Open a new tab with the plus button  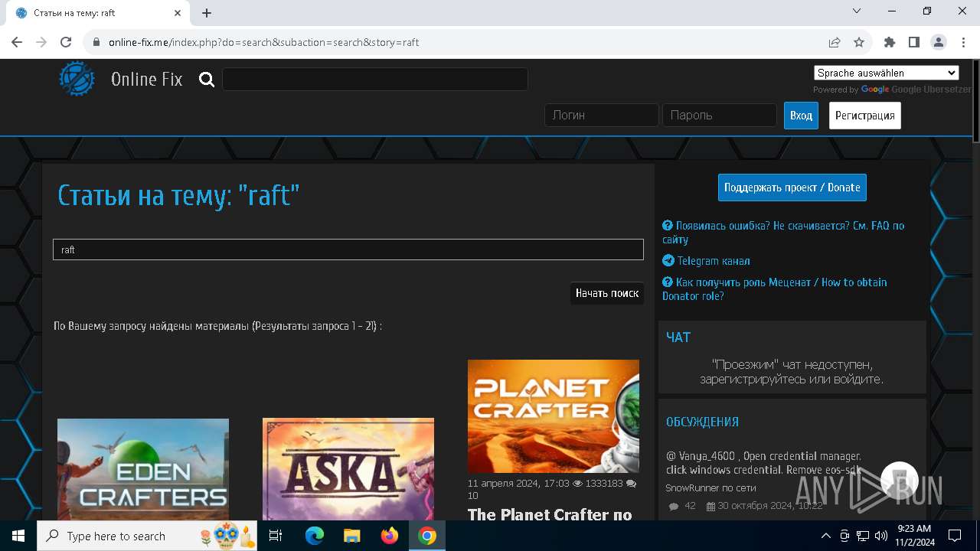(207, 13)
